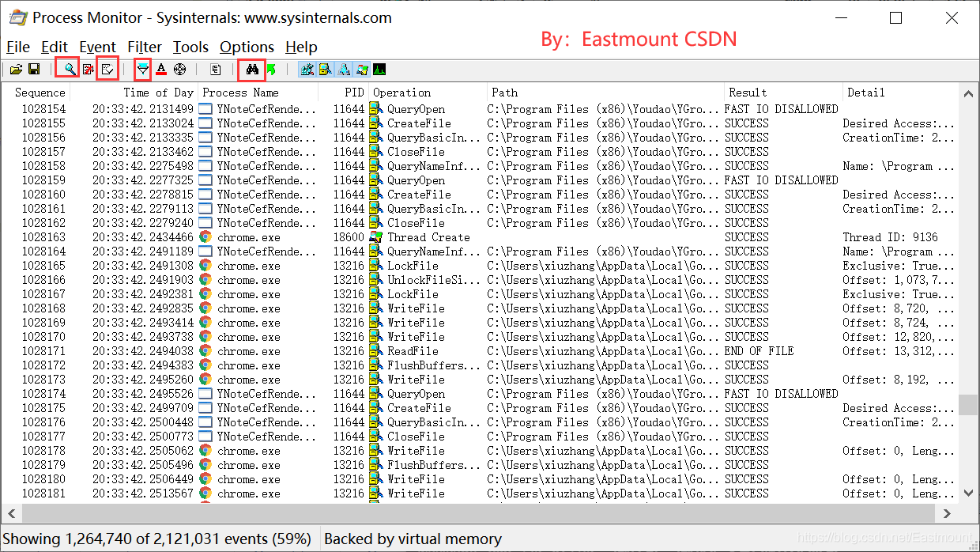Image resolution: width=980 pixels, height=552 pixels.
Task: Click the Find binoculars toolbar icon
Action: tap(253, 70)
